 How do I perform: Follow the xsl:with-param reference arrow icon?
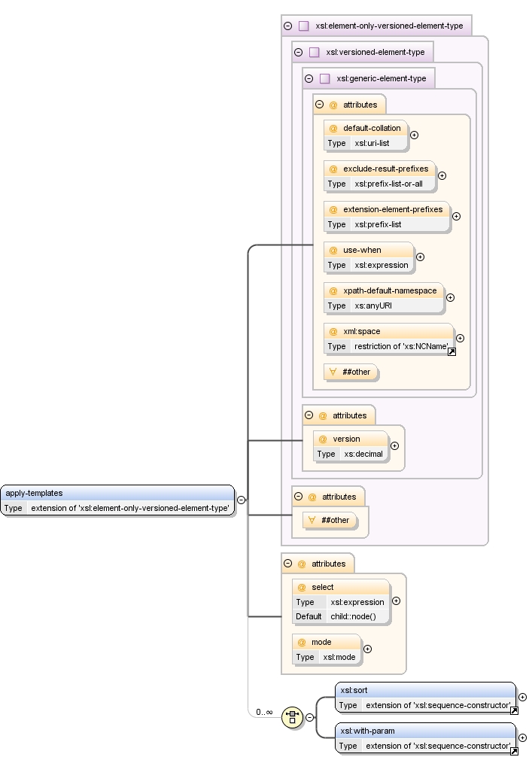pyautogui.click(x=514, y=751)
